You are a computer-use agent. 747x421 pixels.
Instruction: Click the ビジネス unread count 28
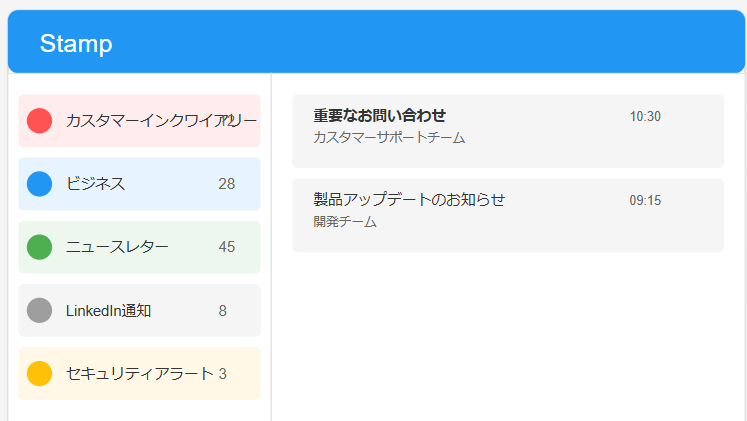(x=227, y=184)
